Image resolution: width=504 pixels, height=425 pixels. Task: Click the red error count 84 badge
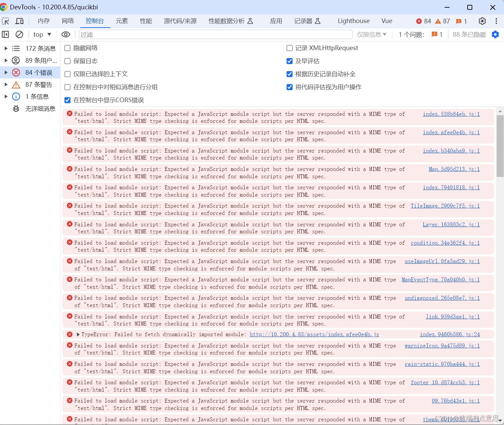click(424, 21)
